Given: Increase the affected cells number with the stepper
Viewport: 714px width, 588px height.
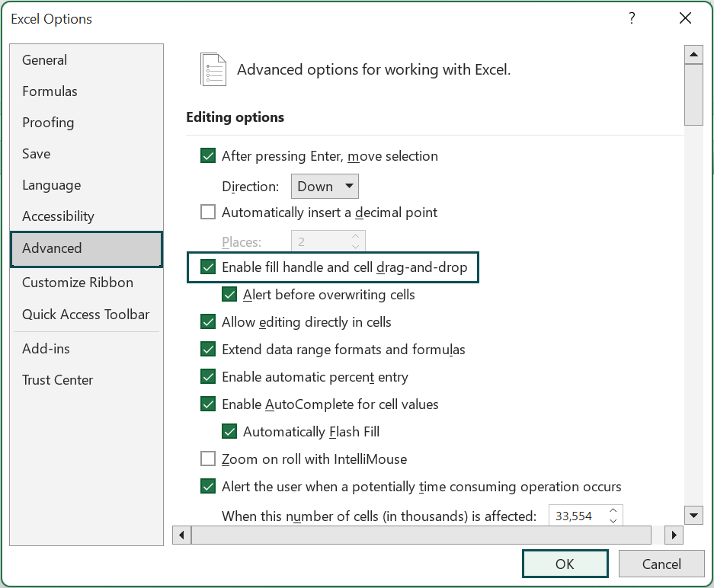Looking at the screenshot, I should pyautogui.click(x=614, y=511).
